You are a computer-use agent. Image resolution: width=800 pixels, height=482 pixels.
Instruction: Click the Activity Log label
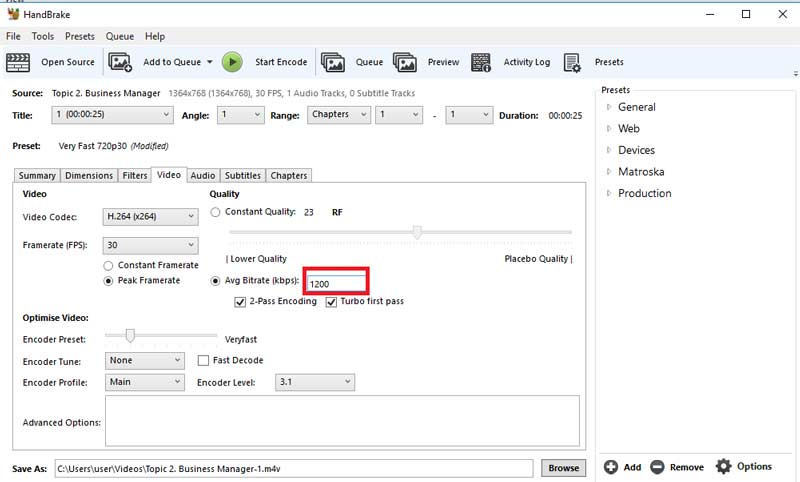527,62
